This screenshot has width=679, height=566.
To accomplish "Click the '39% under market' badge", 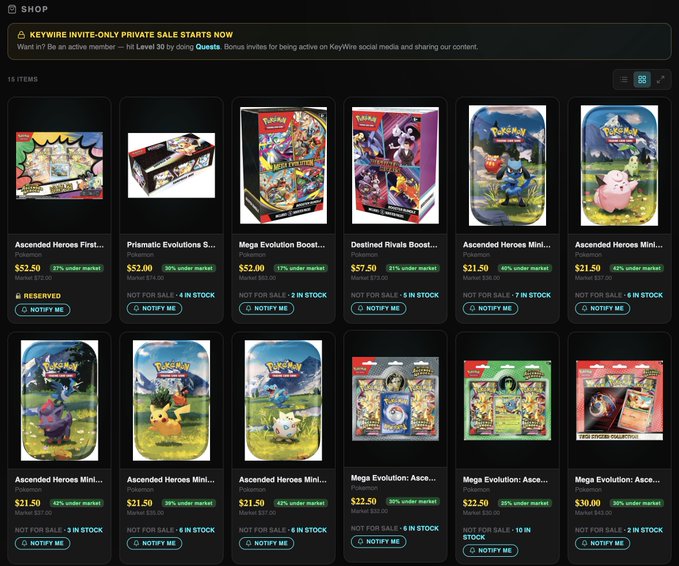I will (x=188, y=503).
